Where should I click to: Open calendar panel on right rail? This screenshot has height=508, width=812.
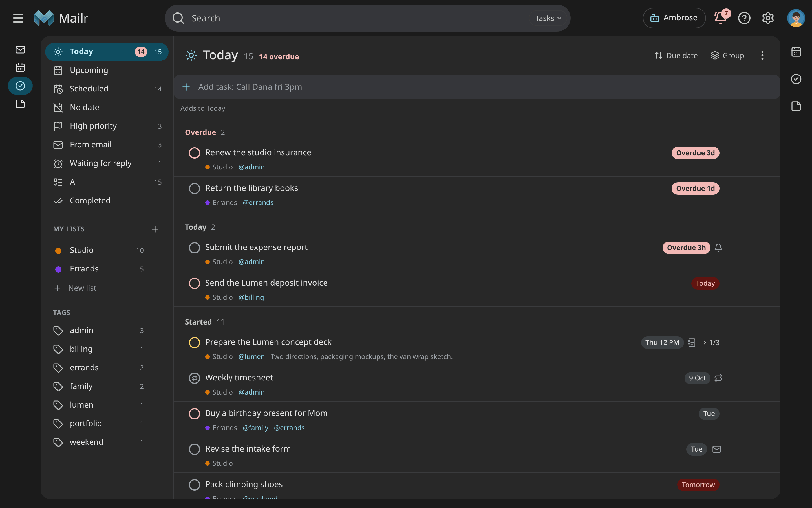tap(796, 52)
